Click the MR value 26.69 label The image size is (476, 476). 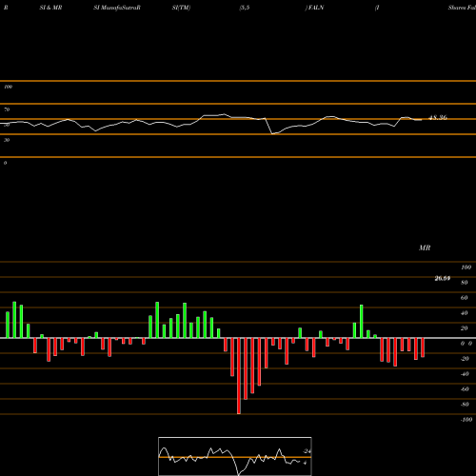[443, 278]
